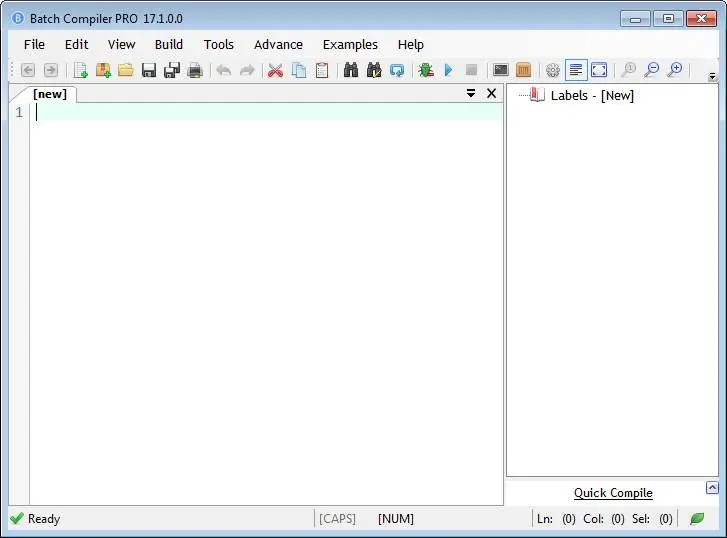
Task: Click the second binoculars find-next icon
Action: click(374, 70)
